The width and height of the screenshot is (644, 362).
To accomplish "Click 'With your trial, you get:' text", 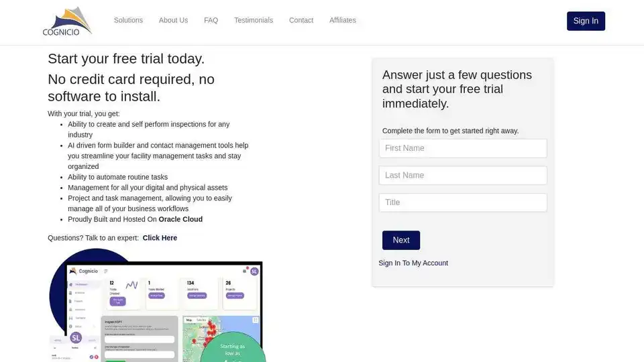I will (84, 114).
